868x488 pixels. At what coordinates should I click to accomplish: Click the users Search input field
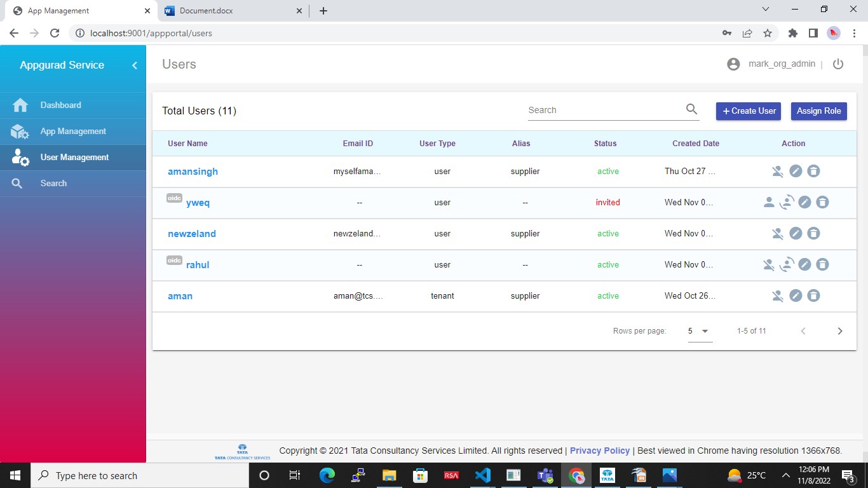[605, 110]
